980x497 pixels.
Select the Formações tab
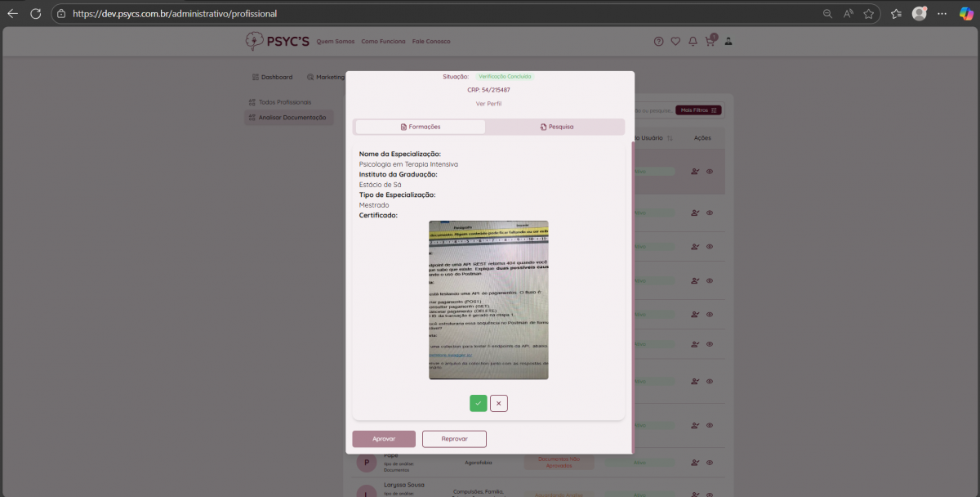tap(421, 127)
